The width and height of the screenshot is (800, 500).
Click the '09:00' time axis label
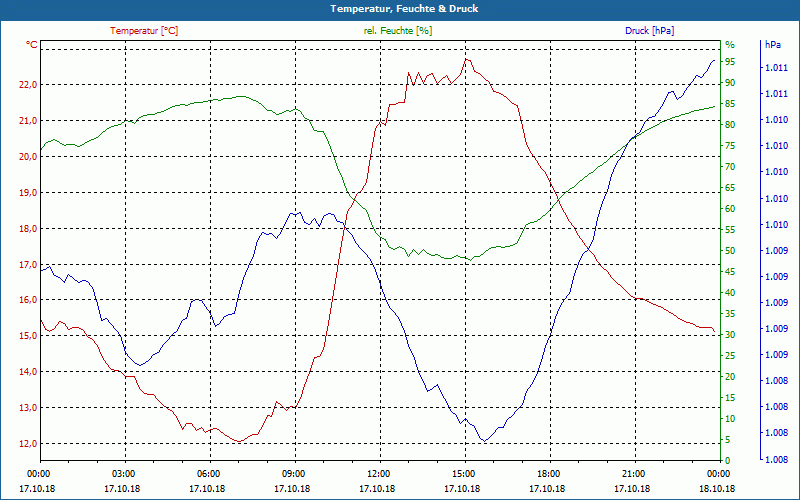[x=293, y=474]
